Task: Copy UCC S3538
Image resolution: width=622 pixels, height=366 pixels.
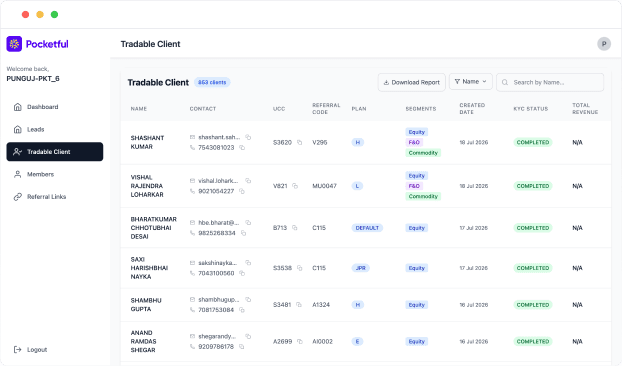Action: click(299, 268)
